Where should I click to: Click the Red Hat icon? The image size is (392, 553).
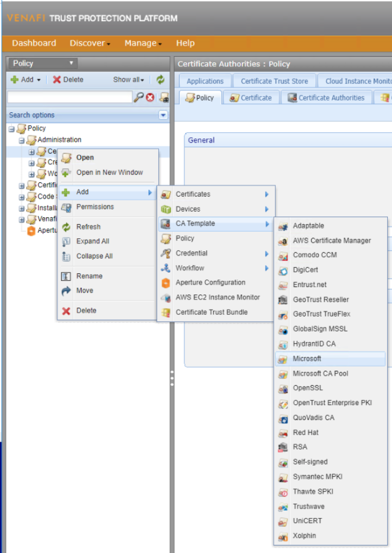[x=283, y=433]
